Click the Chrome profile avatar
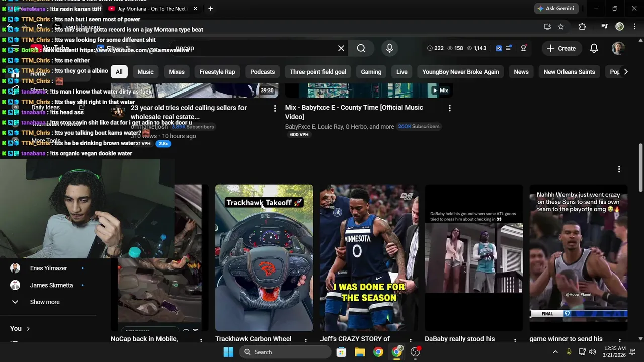Image resolution: width=644 pixels, height=362 pixels. pyautogui.click(x=620, y=27)
